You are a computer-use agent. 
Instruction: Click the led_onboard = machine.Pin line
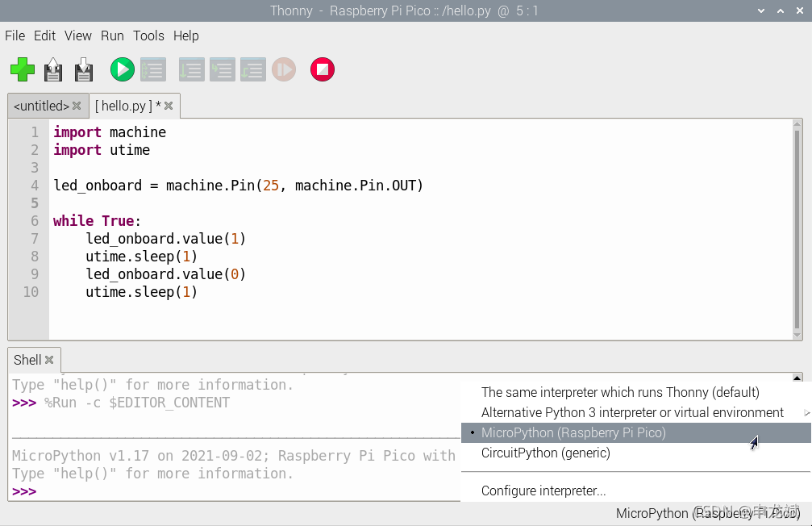[x=238, y=185]
